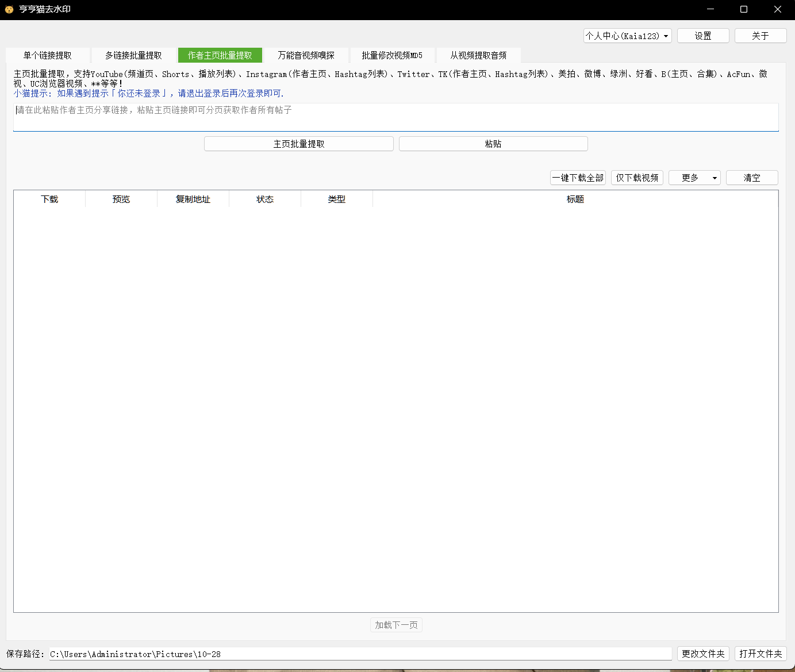Viewport: 795px width, 672px height.
Task: Click the 标题 column header
Action: pyautogui.click(x=575, y=199)
